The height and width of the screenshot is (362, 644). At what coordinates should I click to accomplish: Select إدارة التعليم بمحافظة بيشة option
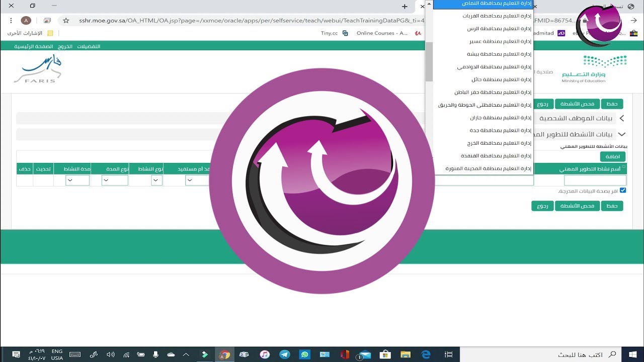click(483, 54)
